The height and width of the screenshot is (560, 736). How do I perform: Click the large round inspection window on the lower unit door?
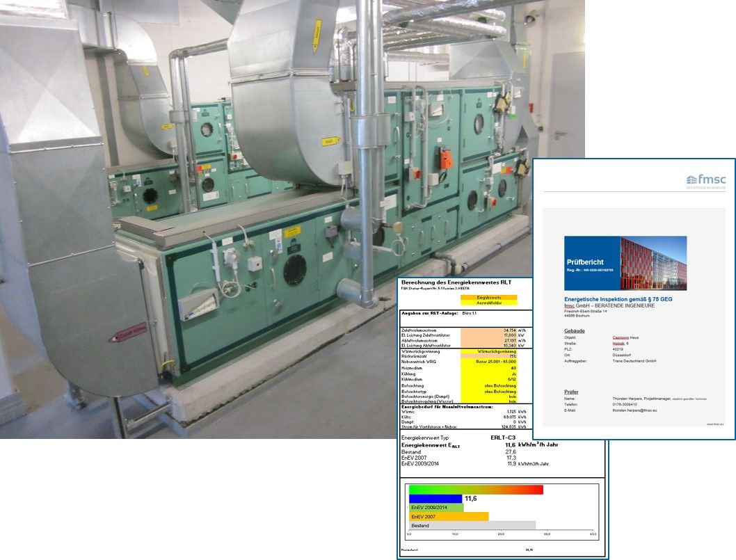tap(295, 269)
